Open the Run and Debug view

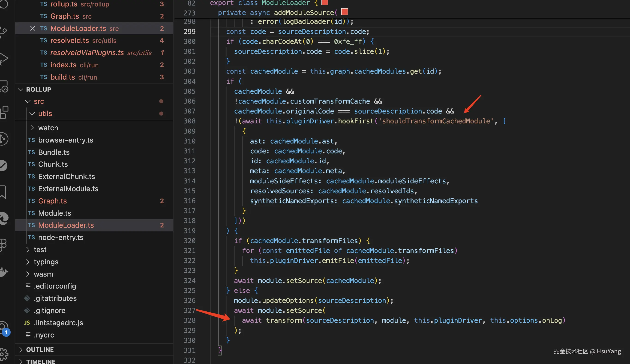(x=3, y=59)
